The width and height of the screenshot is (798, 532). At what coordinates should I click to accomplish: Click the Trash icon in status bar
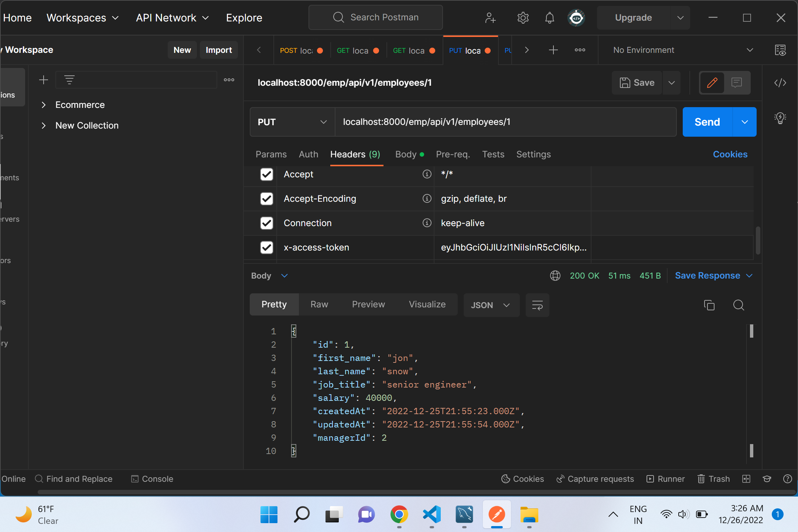pyautogui.click(x=713, y=478)
